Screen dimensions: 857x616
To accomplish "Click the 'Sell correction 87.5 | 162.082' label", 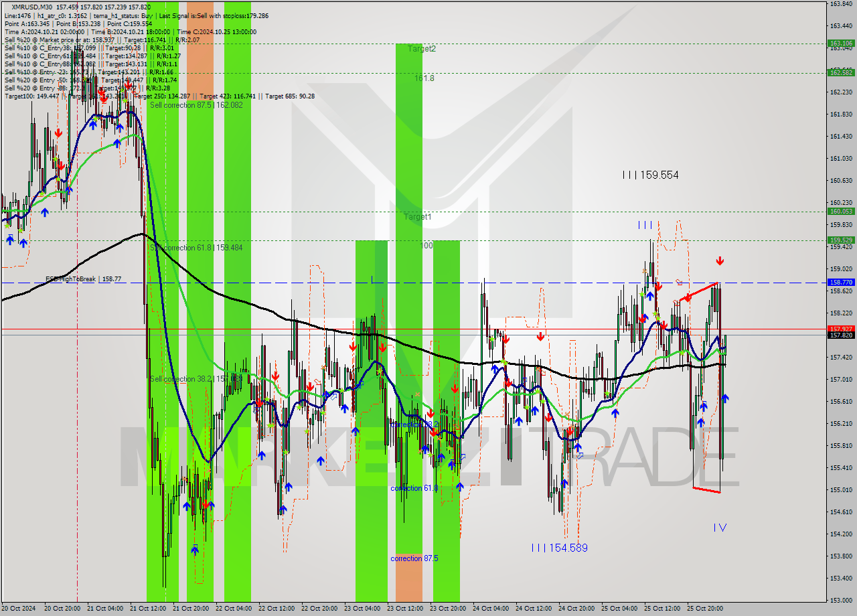I will point(196,105).
